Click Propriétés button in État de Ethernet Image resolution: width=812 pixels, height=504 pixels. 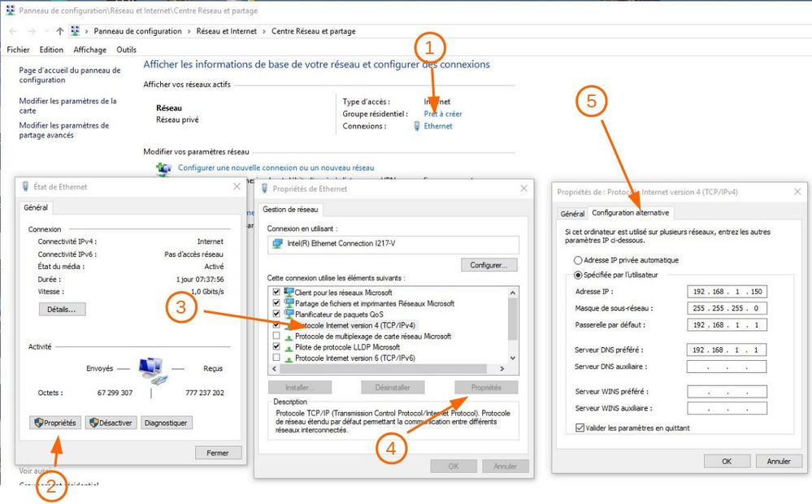(55, 423)
